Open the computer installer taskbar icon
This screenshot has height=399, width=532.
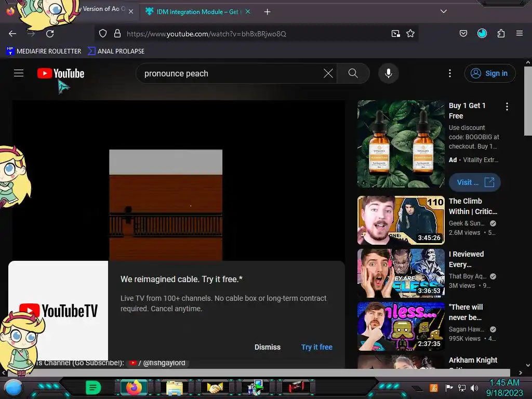[x=256, y=388]
